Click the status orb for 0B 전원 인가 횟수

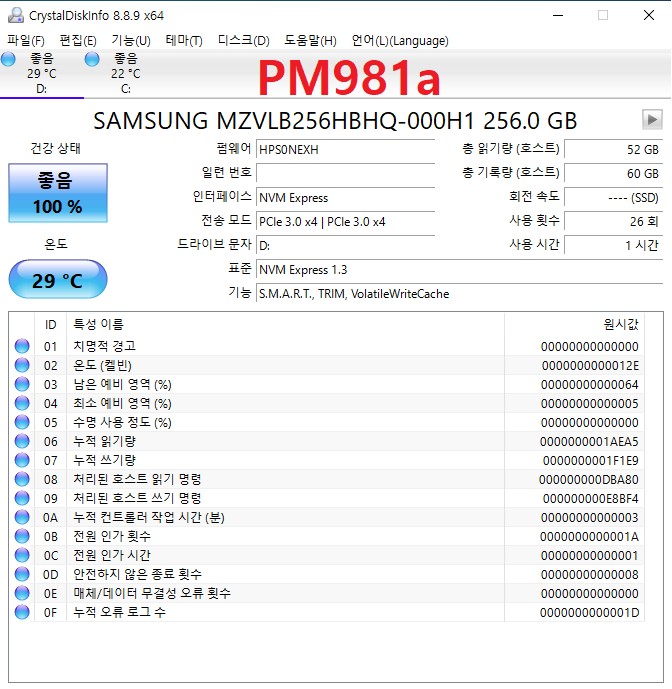[x=22, y=536]
